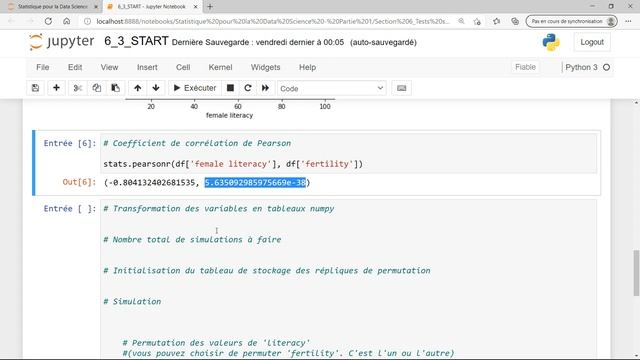Viewport: 640px width, 360px height.
Task: Open the Edit menu
Action: tap(75, 67)
